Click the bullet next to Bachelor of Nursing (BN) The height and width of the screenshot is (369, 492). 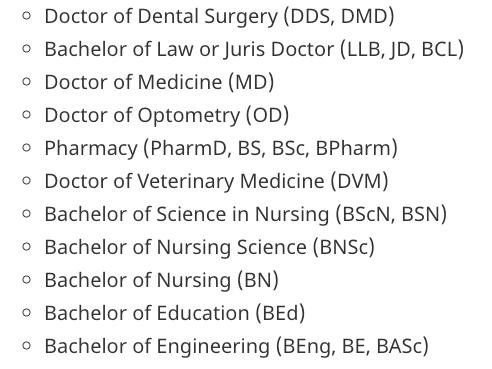click(26, 280)
